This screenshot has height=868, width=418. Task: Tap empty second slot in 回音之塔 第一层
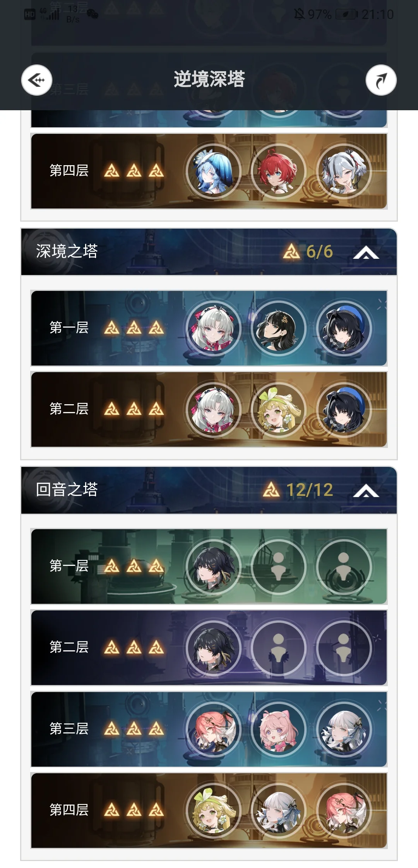(279, 567)
